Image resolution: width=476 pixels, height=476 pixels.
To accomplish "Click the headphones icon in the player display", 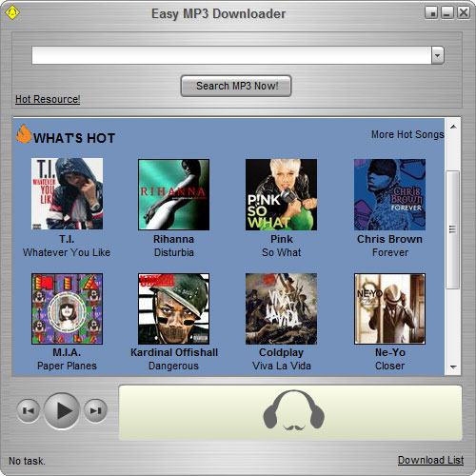I will (293, 410).
